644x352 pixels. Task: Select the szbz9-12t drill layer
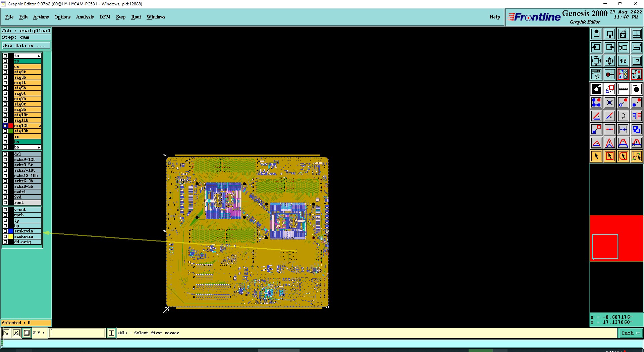[27, 160]
